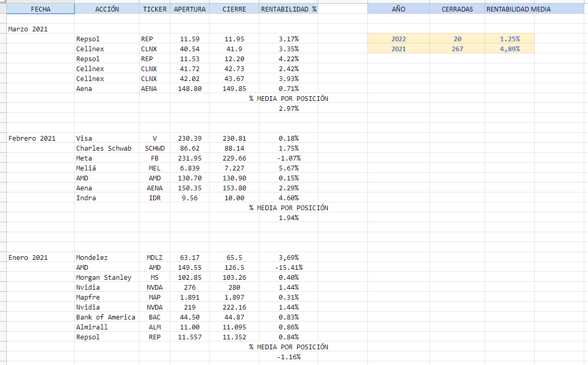Click the Mapfre stock name cell
The image size is (588, 365).
pos(107,298)
